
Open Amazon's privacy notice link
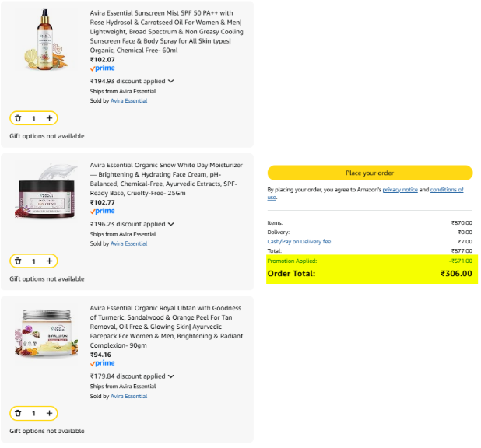[x=400, y=190]
